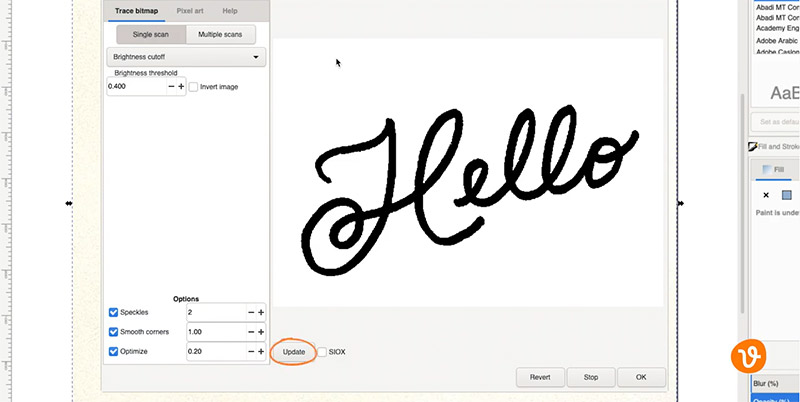800x402 pixels.
Task: Disable Smooth corners checkbox
Action: [113, 332]
